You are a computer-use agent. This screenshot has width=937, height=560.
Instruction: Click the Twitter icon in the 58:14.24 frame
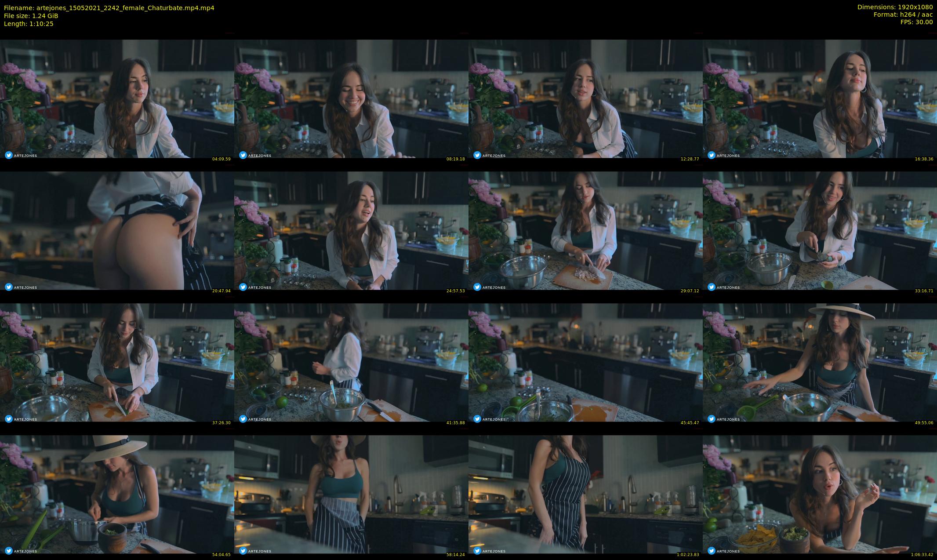[243, 551]
